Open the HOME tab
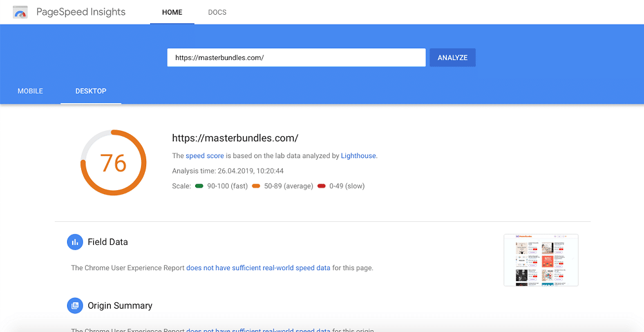The width and height of the screenshot is (644, 332). point(172,12)
